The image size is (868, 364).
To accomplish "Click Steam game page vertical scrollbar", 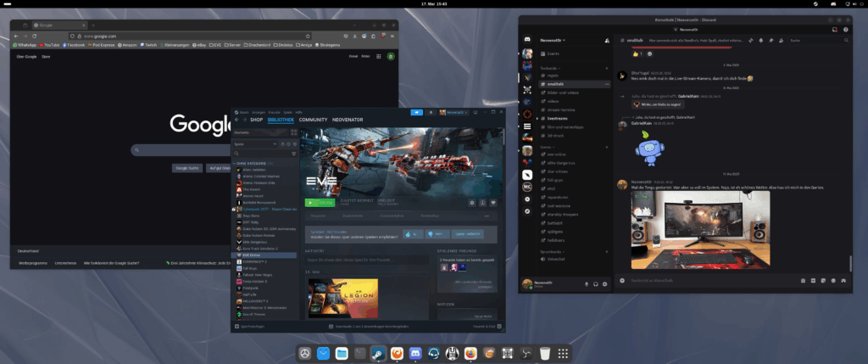I will point(504,136).
